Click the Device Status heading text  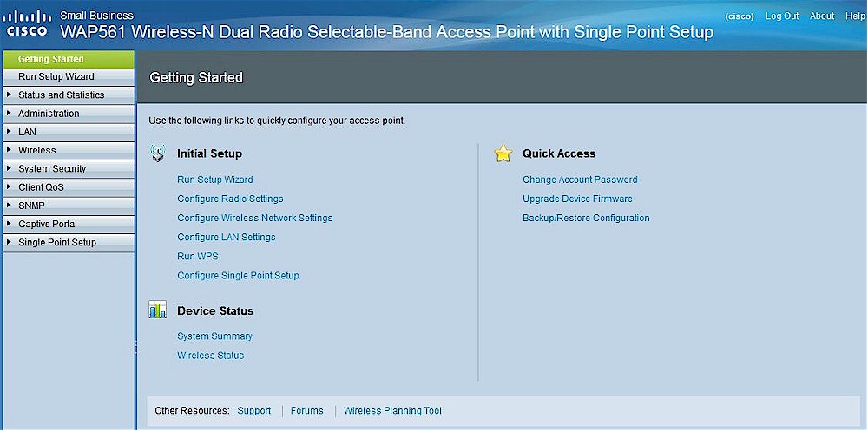(215, 311)
